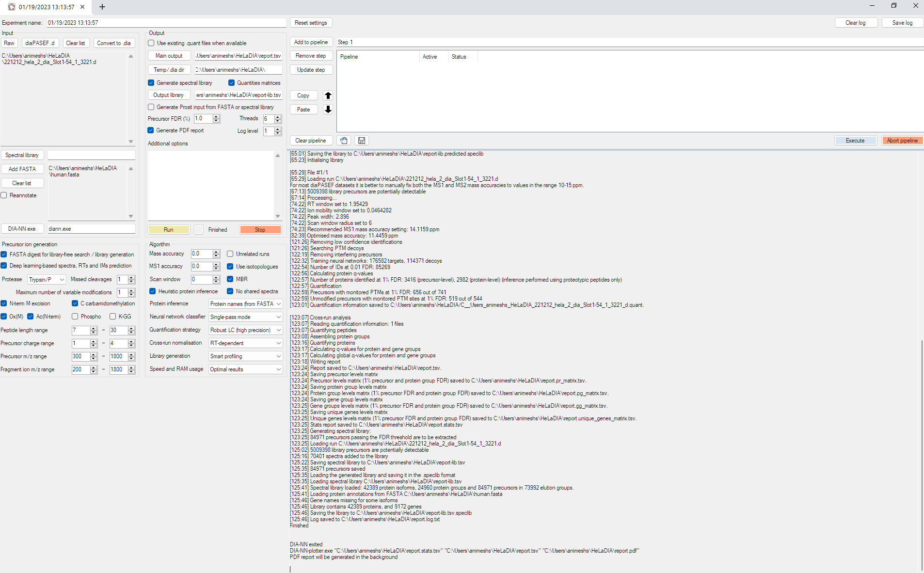This screenshot has width=924, height=573.
Task: Click inside the Experiment name field
Action: tap(165, 22)
